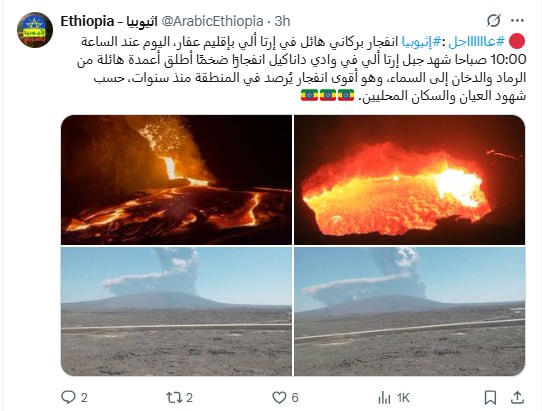Viewport: 542px width, 411px height.
Task: Open the @ArabicEthiopia handle link
Action: (x=213, y=21)
